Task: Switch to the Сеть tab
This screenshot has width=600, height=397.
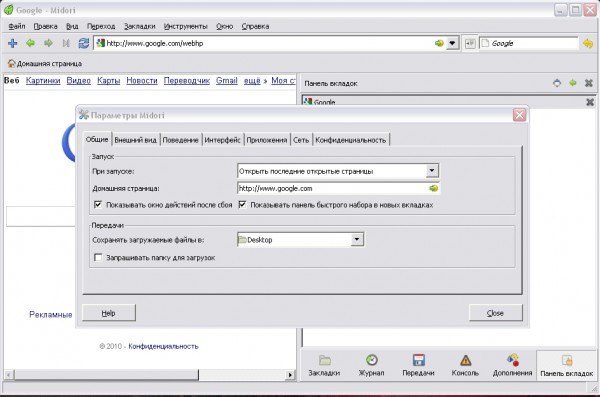Action: click(301, 140)
